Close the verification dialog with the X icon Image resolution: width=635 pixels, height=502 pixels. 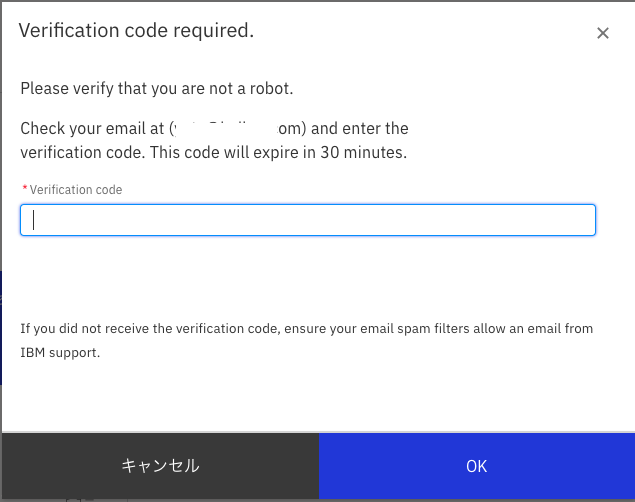click(x=603, y=33)
